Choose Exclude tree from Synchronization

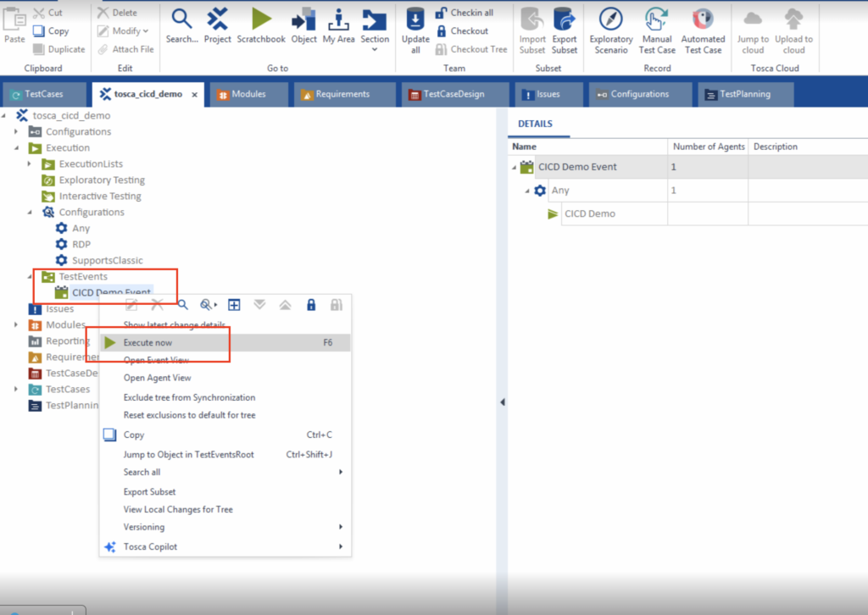[x=225, y=397]
